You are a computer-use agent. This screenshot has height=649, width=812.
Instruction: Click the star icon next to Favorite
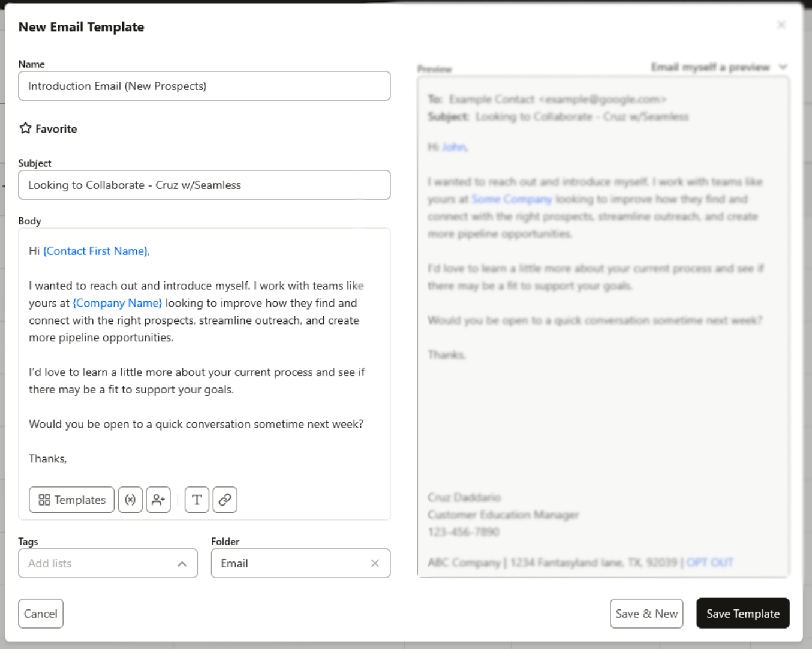(x=26, y=128)
